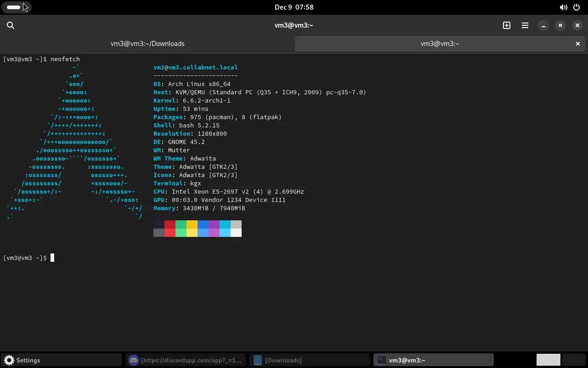Viewport: 588px width, 368px height.
Task: Click the GPU: 00:03.0 Vendor 1234 line
Action: click(220, 200)
